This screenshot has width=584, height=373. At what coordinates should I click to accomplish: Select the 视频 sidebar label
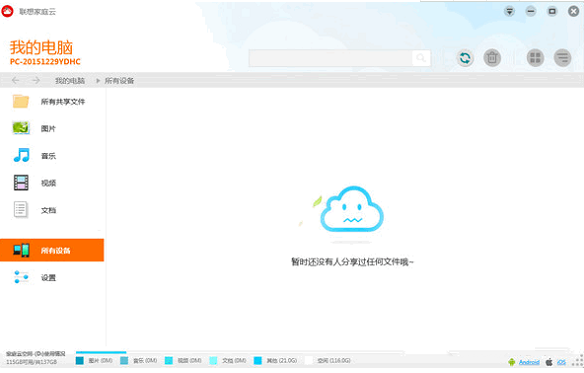coord(48,183)
